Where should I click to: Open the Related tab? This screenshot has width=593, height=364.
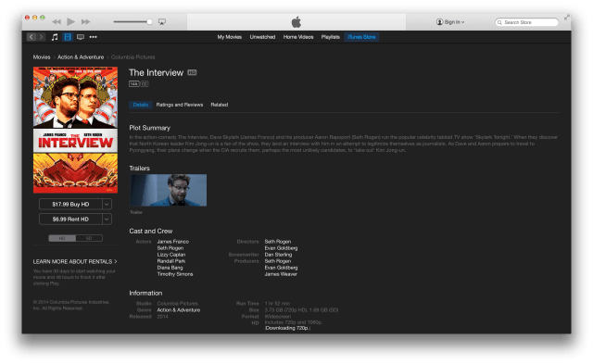(x=220, y=105)
